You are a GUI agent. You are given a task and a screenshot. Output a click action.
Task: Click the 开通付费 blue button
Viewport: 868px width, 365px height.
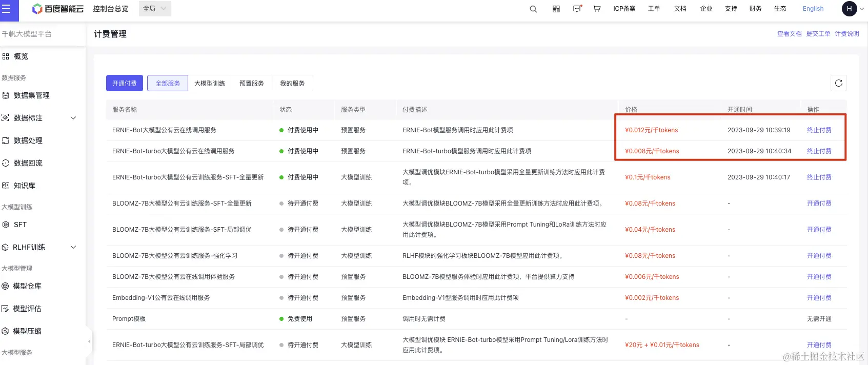pyautogui.click(x=125, y=83)
